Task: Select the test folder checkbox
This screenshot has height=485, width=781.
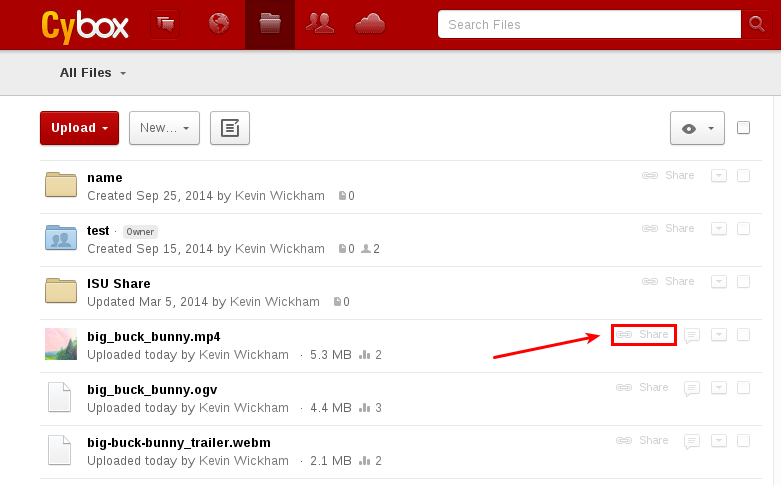Action: tap(743, 229)
